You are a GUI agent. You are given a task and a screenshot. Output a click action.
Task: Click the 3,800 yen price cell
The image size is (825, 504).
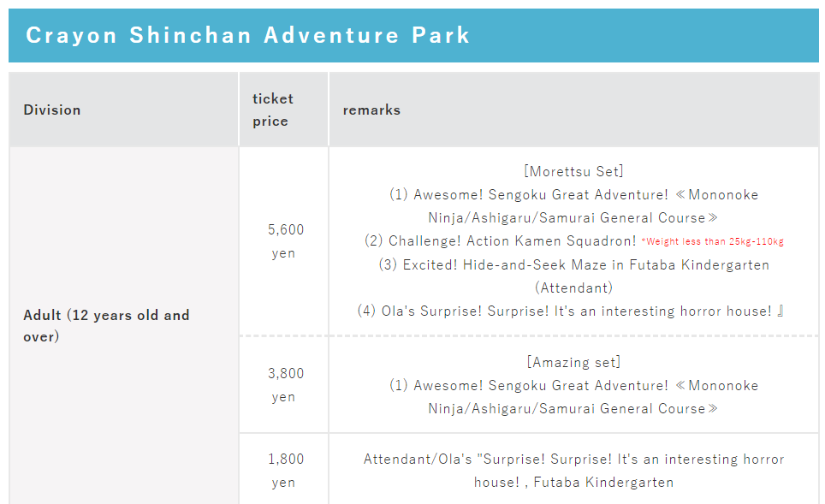(x=283, y=384)
